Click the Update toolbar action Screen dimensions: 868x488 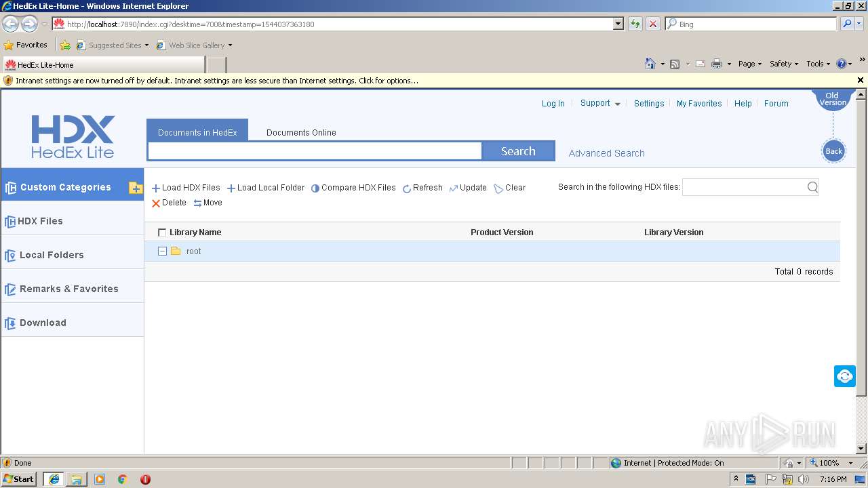(468, 188)
